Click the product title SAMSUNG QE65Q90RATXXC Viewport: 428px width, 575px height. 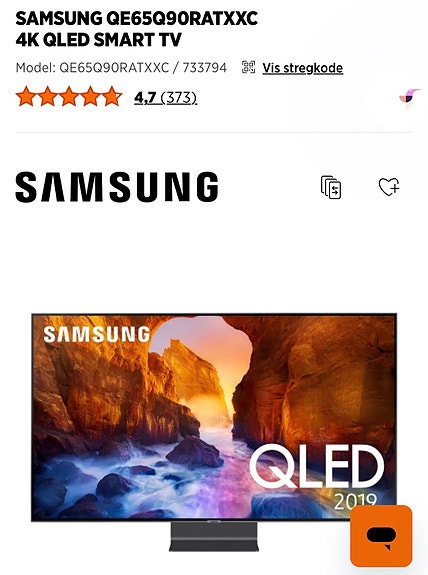(136, 18)
